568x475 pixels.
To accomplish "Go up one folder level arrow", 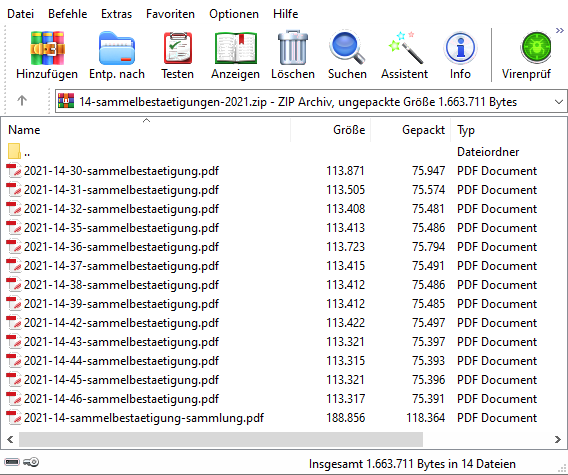I will (22, 100).
